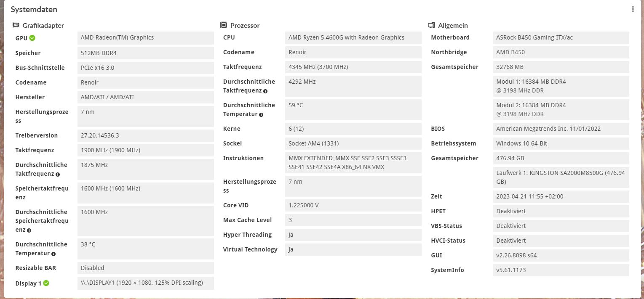This screenshot has width=644, height=299.
Task: Click the DISPLAY1 1920 × 1080 value
Action: point(146,283)
